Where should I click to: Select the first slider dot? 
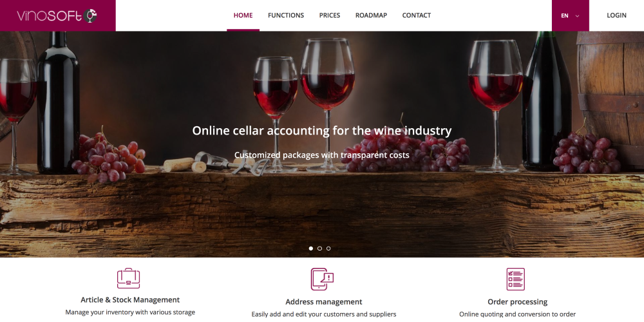pyautogui.click(x=311, y=249)
